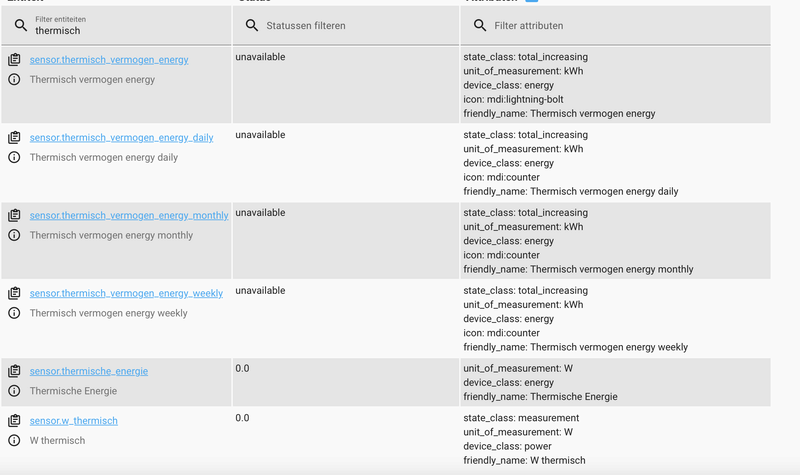Select the sensor.thermisch_vermogen_energy_weekly link

[126, 294]
